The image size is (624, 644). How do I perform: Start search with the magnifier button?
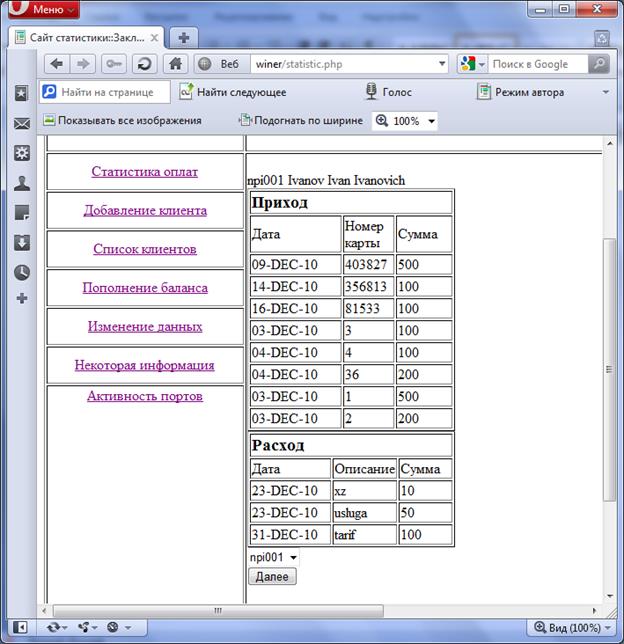(599, 64)
